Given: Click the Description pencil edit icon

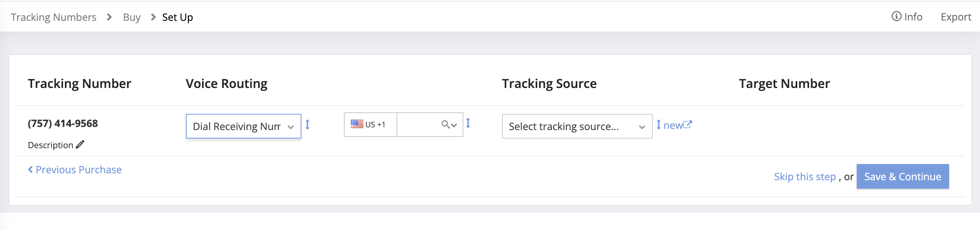Looking at the screenshot, I should coord(80,145).
